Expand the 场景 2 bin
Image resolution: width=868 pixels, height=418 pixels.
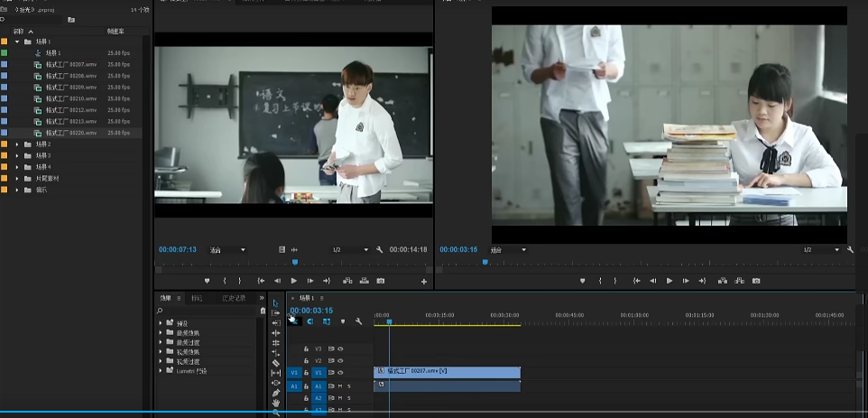(17, 144)
